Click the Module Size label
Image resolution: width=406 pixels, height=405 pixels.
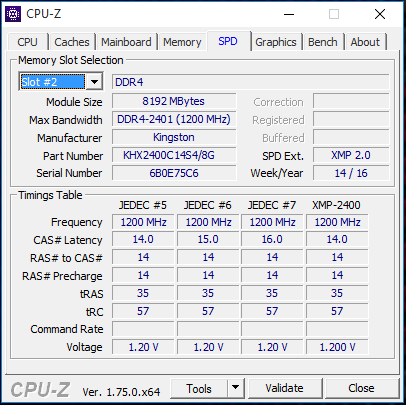74,102
